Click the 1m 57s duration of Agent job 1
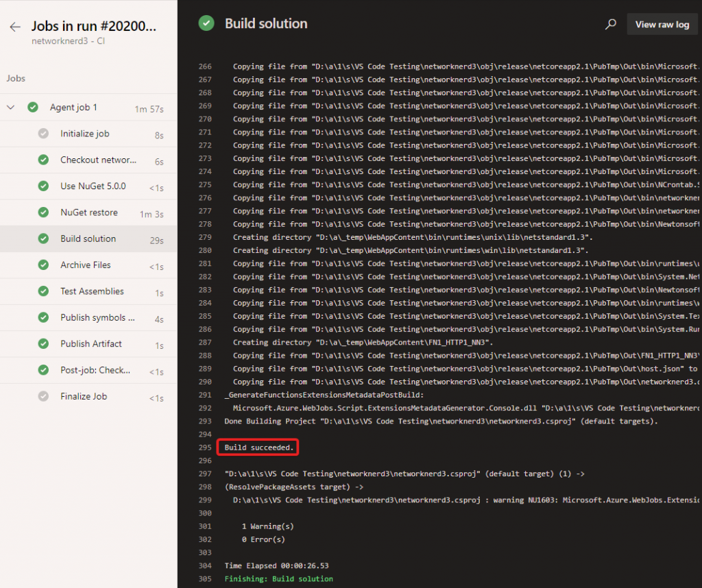The height and width of the screenshot is (588, 702). [149, 109]
